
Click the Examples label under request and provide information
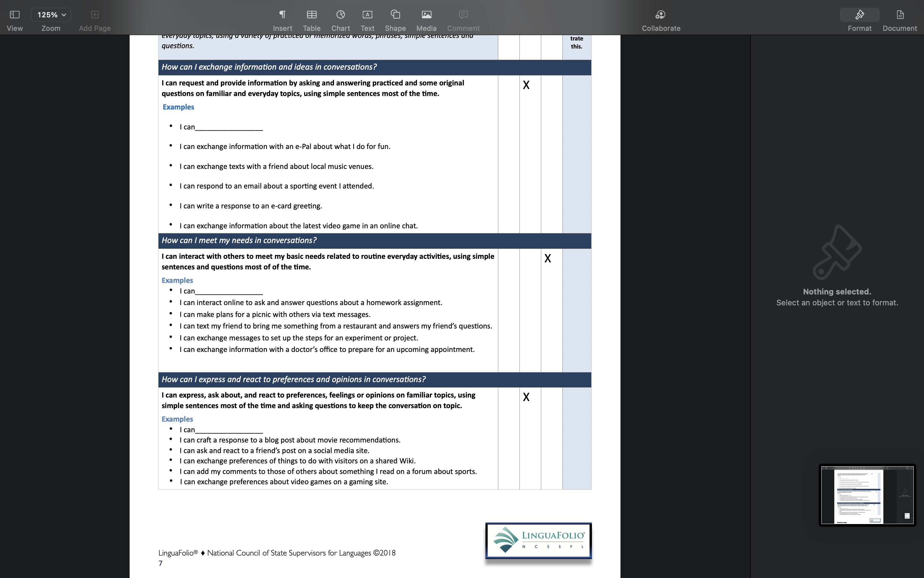click(x=178, y=107)
